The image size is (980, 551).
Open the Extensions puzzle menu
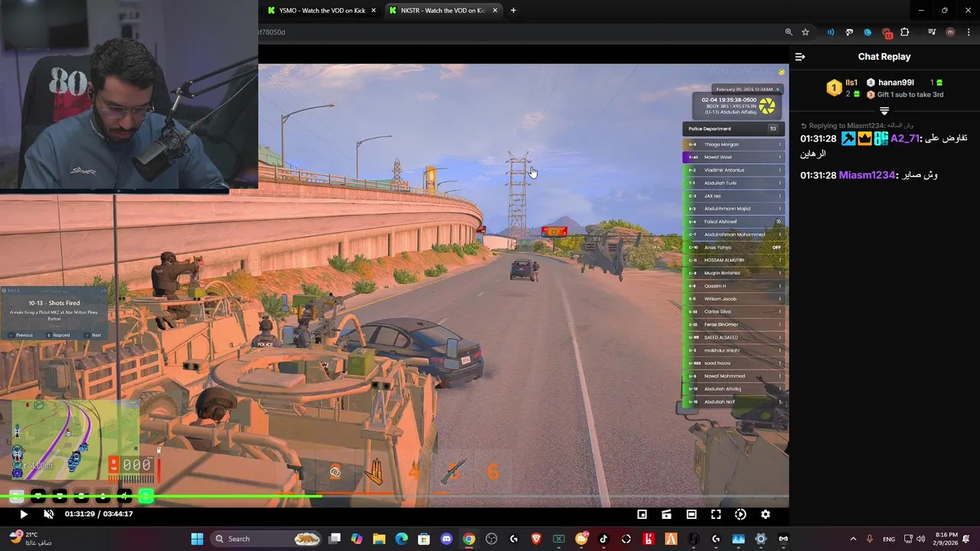[x=905, y=32]
